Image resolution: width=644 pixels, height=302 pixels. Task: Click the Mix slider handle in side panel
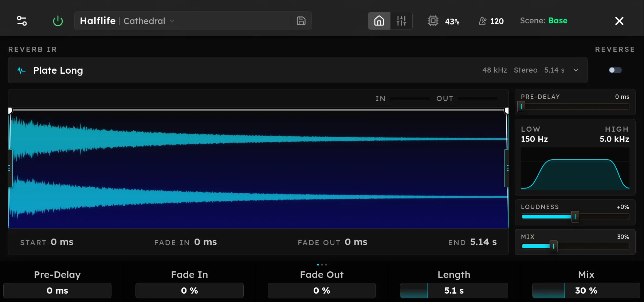point(553,247)
